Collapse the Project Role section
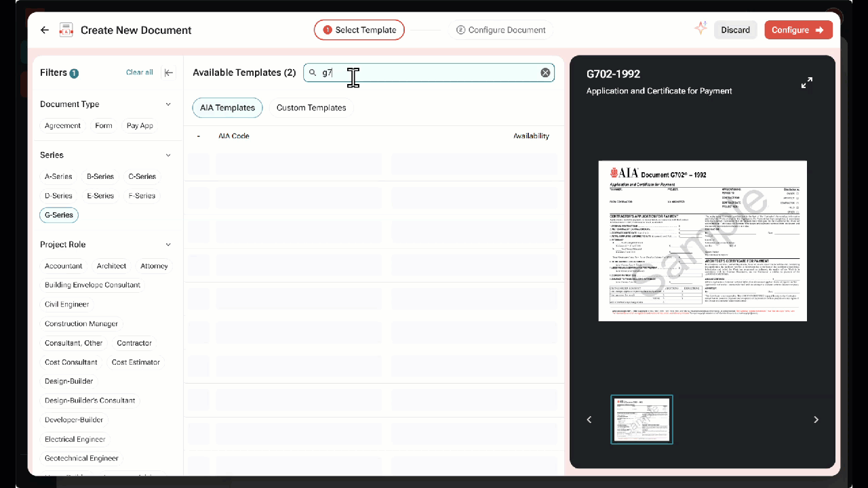 (x=168, y=245)
